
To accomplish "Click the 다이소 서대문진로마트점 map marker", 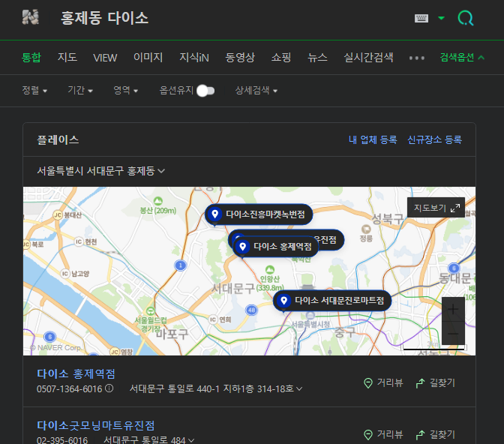I will (x=332, y=301).
